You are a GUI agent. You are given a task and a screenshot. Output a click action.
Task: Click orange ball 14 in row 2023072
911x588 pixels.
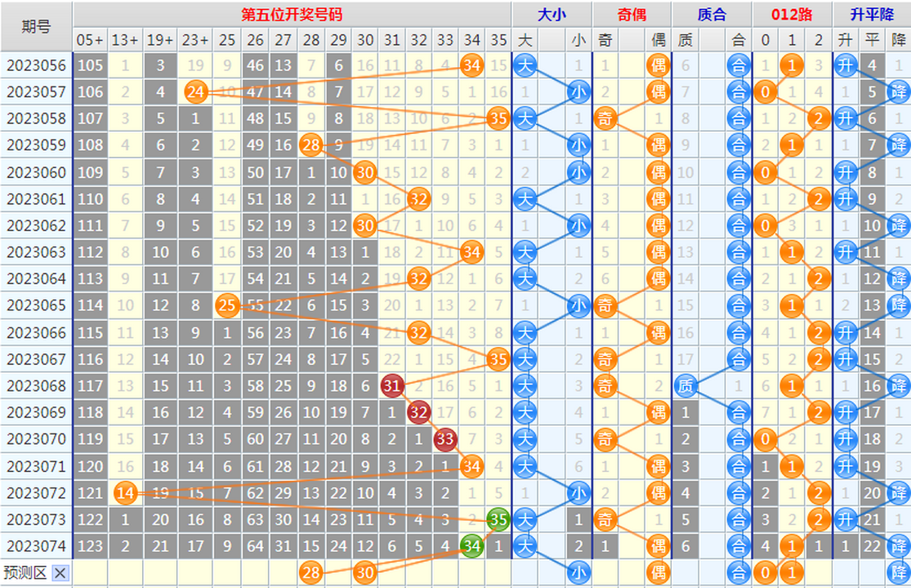click(x=125, y=492)
